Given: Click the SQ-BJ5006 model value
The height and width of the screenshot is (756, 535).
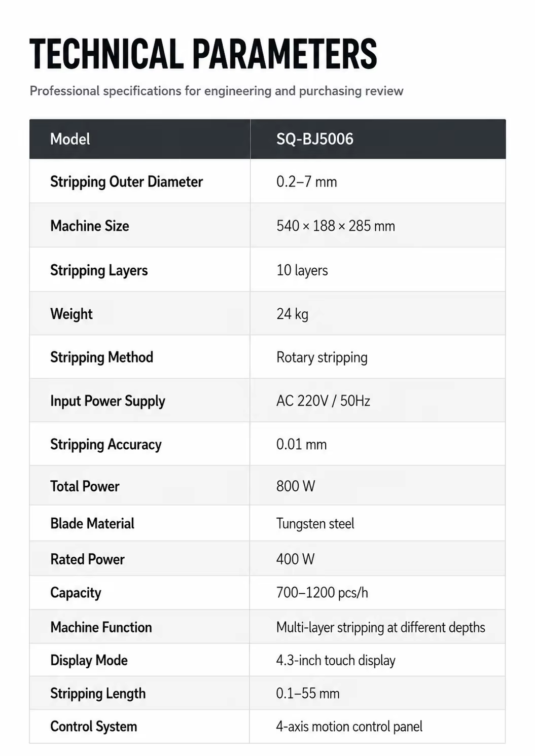Looking at the screenshot, I should click(x=314, y=139).
